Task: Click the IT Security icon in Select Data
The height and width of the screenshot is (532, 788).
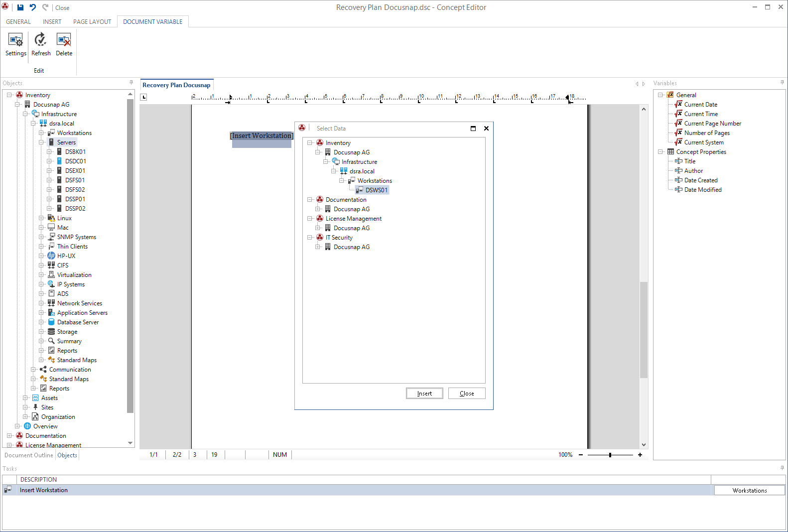Action: click(x=320, y=238)
